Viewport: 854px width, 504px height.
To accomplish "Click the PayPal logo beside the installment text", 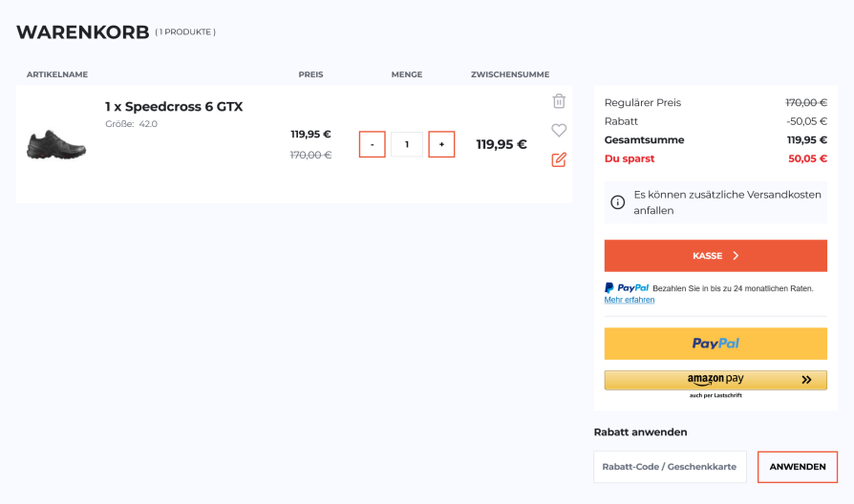I will (x=627, y=288).
